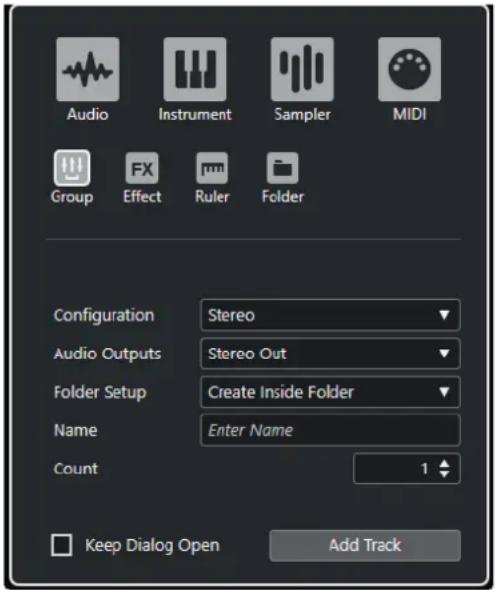Click the Keep Dialog Open label text
Screen dimensions: 495x590
coord(152,545)
